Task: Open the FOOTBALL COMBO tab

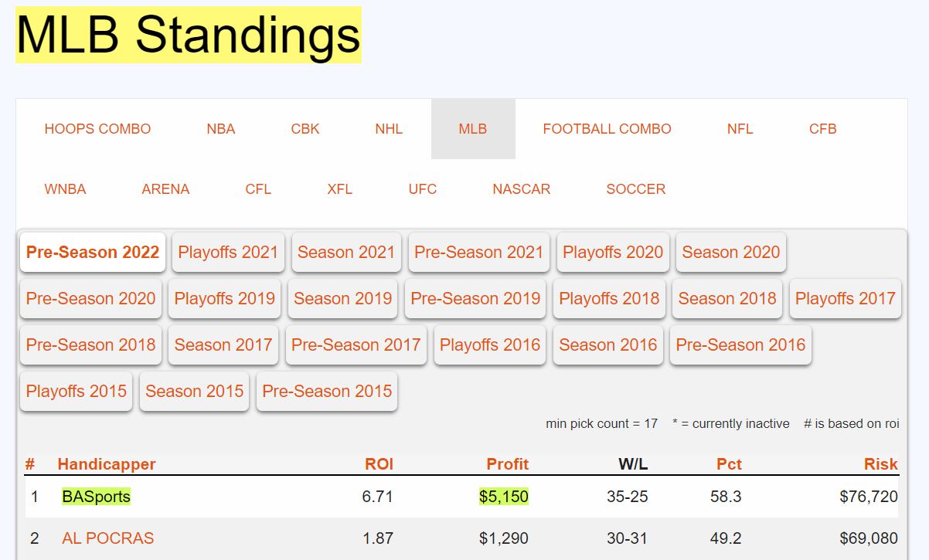Action: [x=607, y=129]
